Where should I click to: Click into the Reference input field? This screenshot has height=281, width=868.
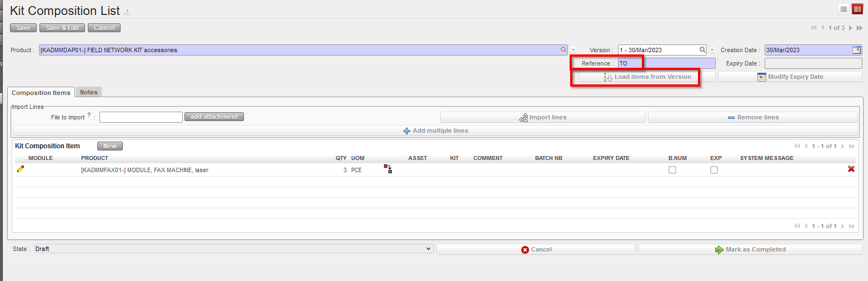point(667,63)
